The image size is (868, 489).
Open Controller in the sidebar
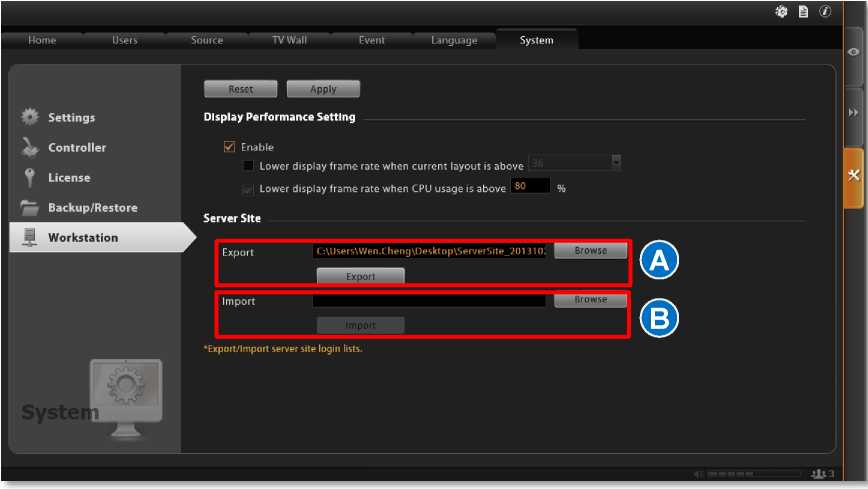tap(76, 148)
